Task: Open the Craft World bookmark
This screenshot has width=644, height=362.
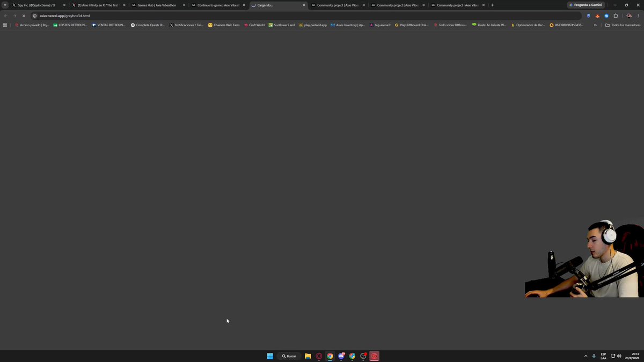Action: (254, 25)
